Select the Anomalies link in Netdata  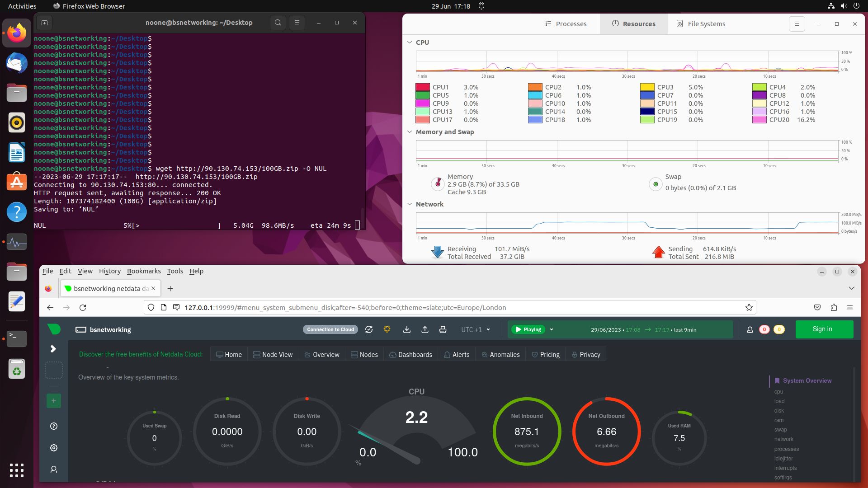(500, 355)
